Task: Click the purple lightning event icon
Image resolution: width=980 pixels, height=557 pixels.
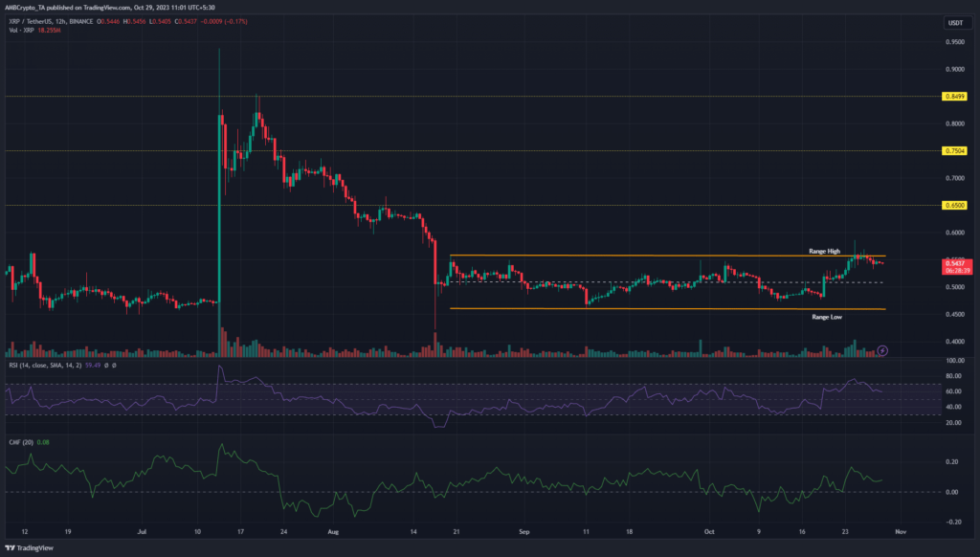Action: click(x=882, y=350)
